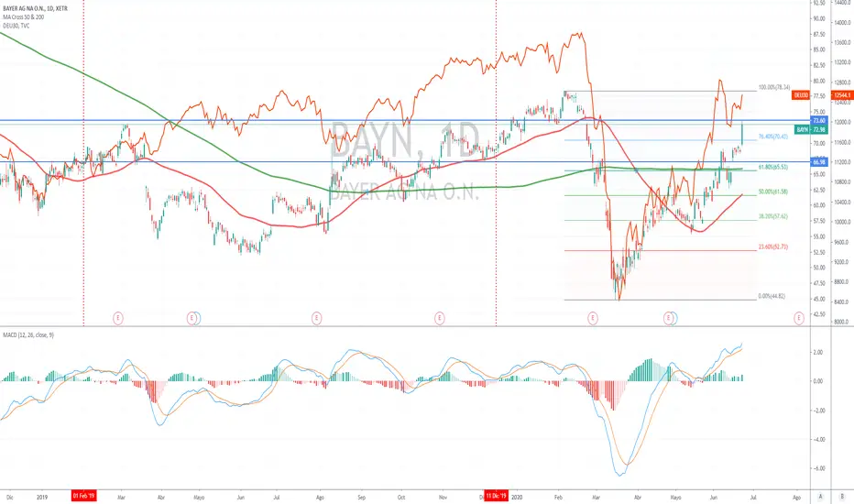Viewport: 854px width, 504px height.
Task: Click the green BAYN symbol tag
Action: [x=803, y=130]
